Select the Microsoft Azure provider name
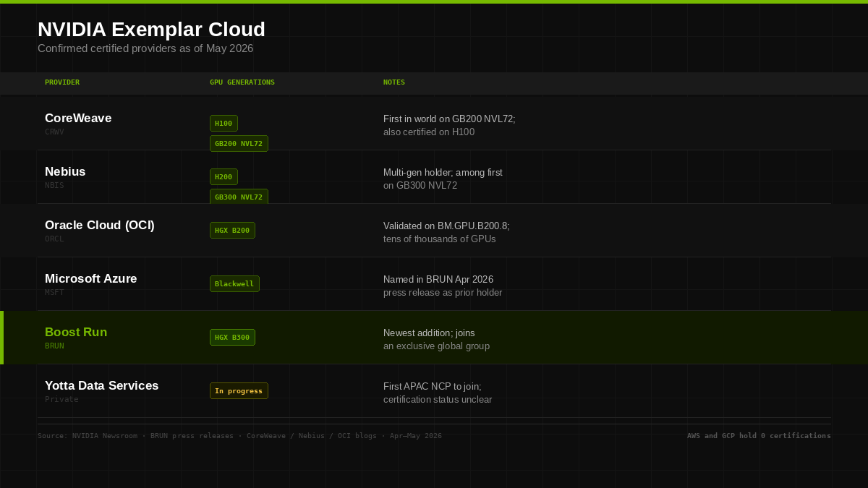This screenshot has width=868, height=488. [x=91, y=278]
